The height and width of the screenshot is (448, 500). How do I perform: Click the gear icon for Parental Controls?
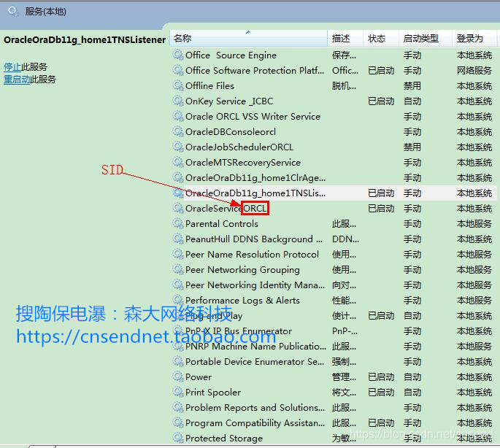pyautogui.click(x=177, y=223)
